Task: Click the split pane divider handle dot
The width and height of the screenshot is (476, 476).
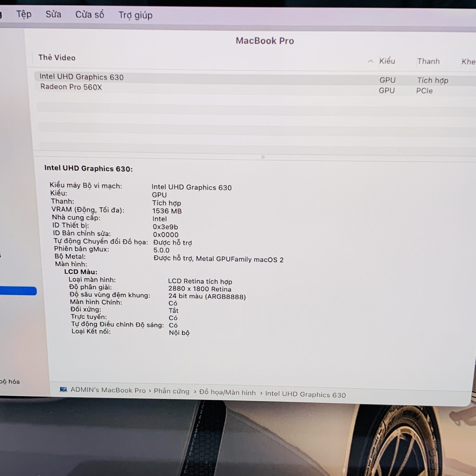Action: (263, 157)
